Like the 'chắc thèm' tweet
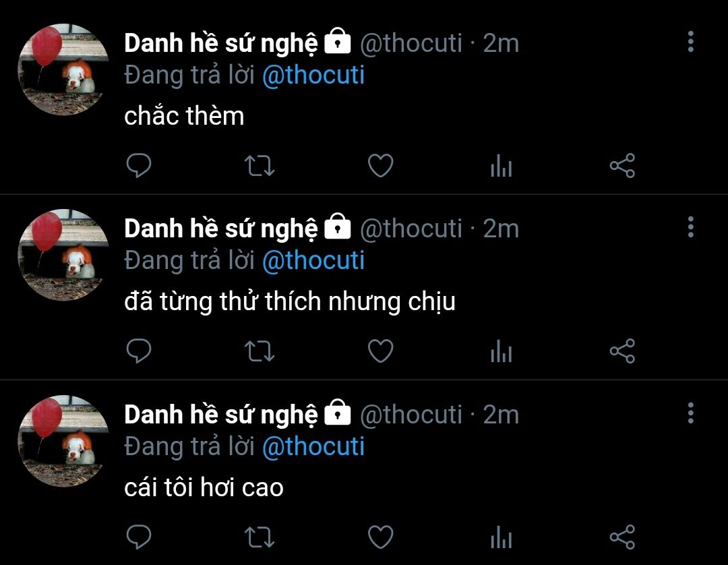This screenshot has height=565, width=728. point(381,165)
